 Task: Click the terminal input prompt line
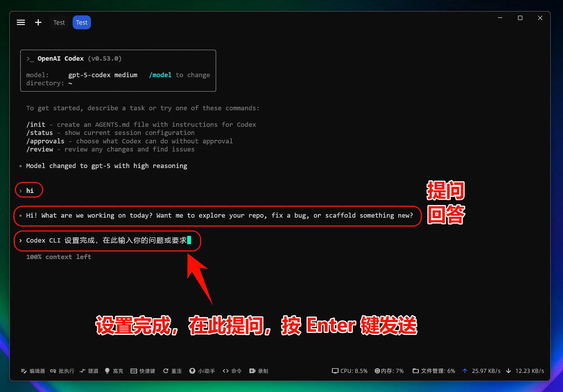(107, 241)
